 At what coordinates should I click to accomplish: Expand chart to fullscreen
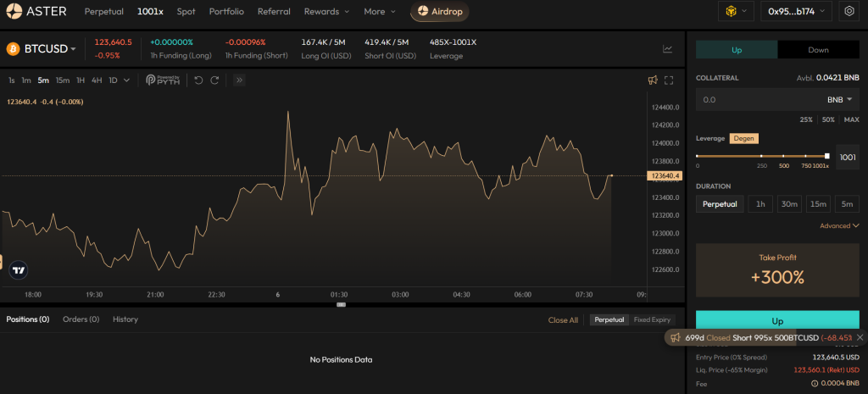pyautogui.click(x=669, y=80)
